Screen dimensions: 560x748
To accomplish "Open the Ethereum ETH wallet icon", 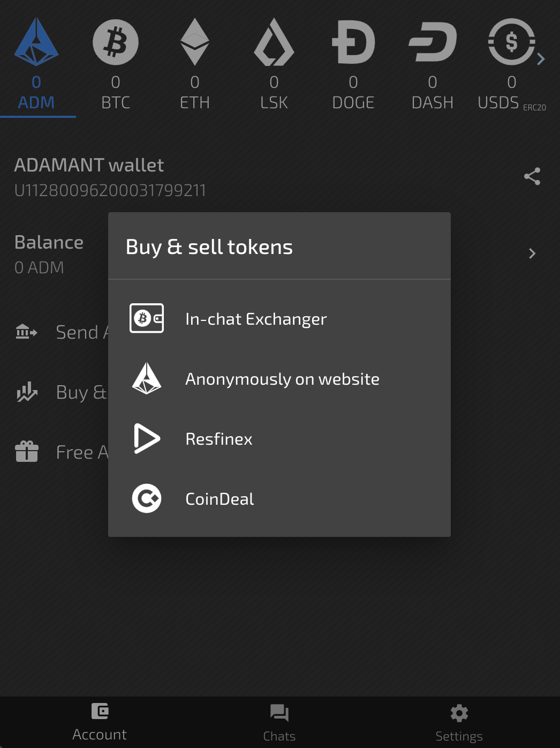I will pyautogui.click(x=195, y=42).
